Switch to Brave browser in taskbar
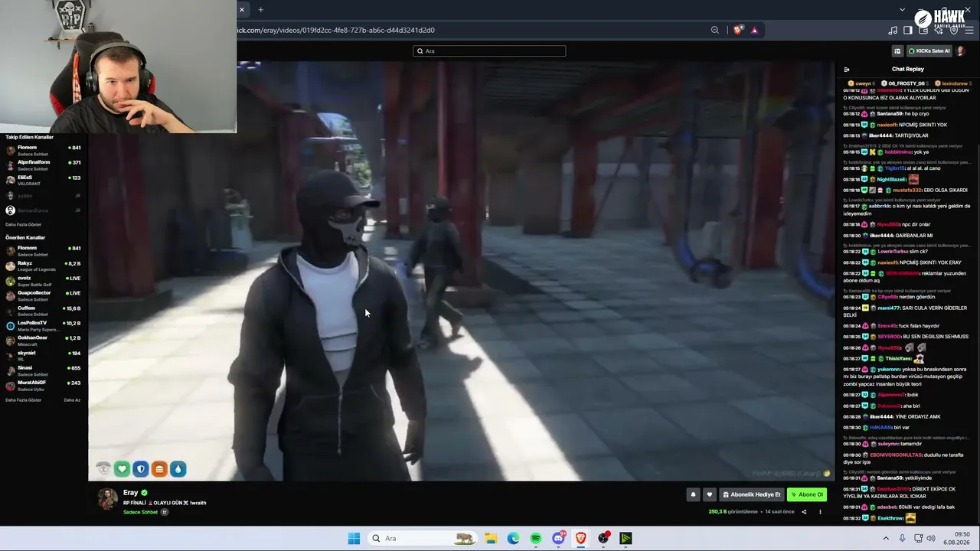Image resolution: width=980 pixels, height=551 pixels. (x=580, y=538)
